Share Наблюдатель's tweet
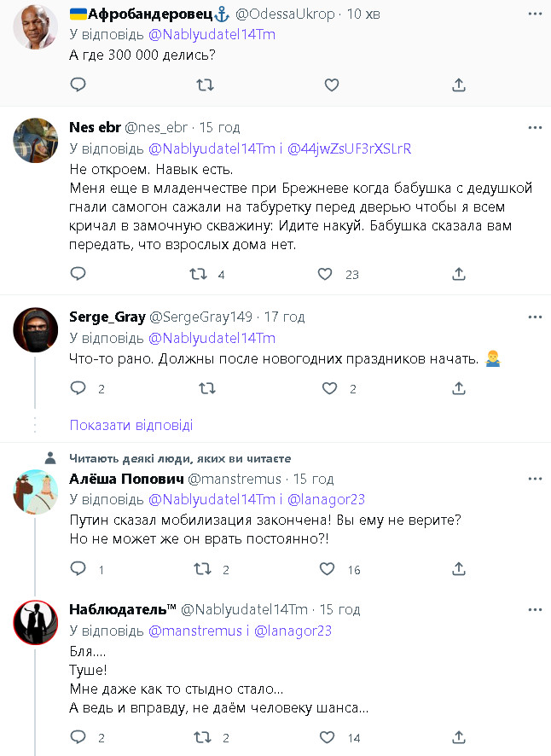Screen dimensions: 551x756 point(458,737)
